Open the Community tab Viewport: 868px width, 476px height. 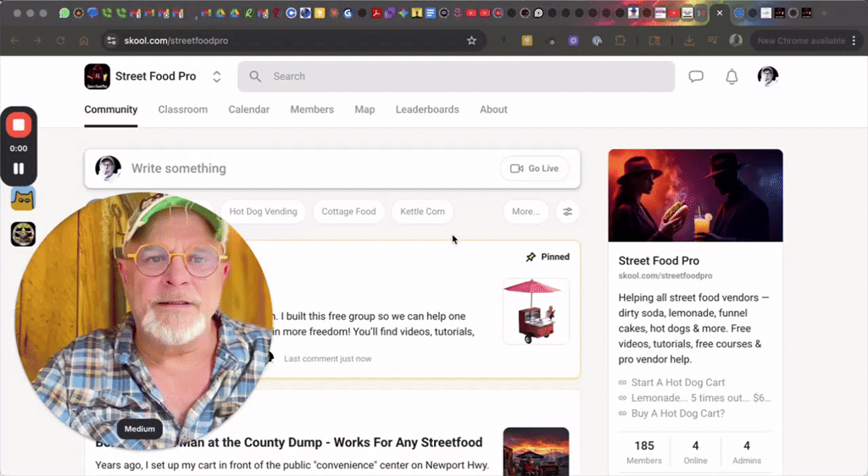click(x=111, y=109)
